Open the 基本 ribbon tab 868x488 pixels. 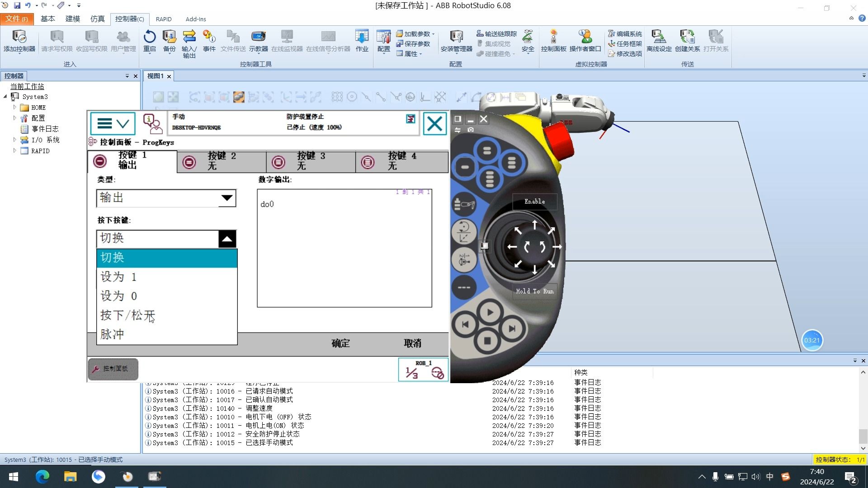[47, 19]
